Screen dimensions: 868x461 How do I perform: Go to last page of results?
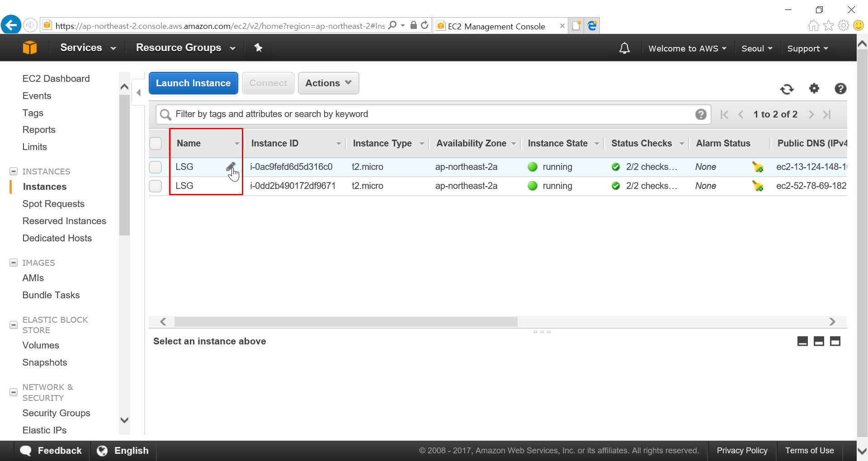tap(827, 114)
